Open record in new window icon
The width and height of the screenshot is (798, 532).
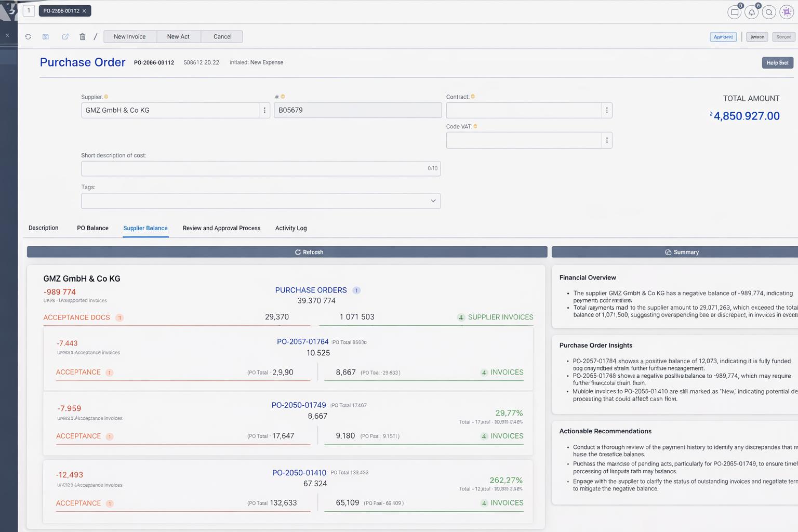[x=65, y=37]
